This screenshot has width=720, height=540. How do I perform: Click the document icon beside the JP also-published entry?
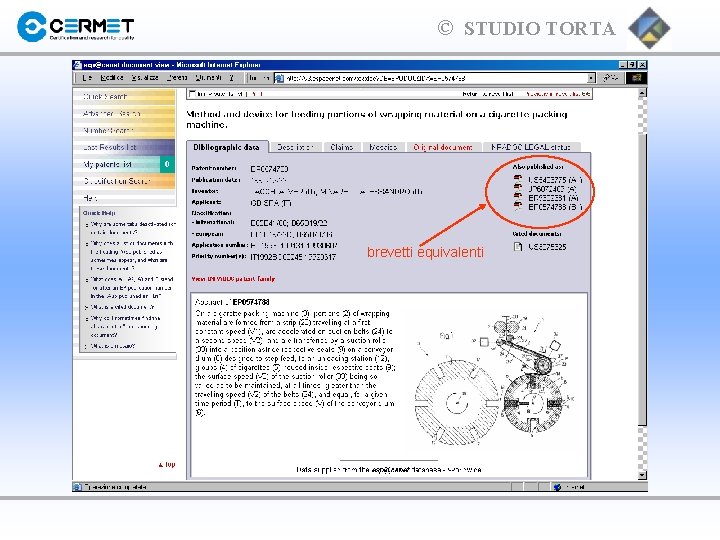tap(518, 187)
